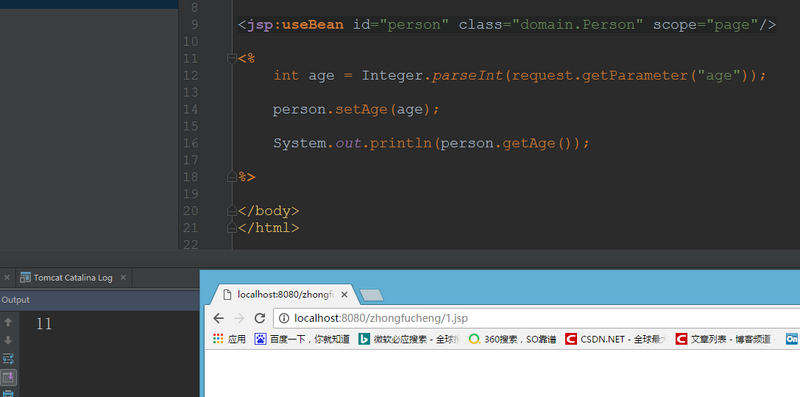The width and height of the screenshot is (800, 397).
Task: Toggle fold marker beside </body>
Action: tap(232, 211)
